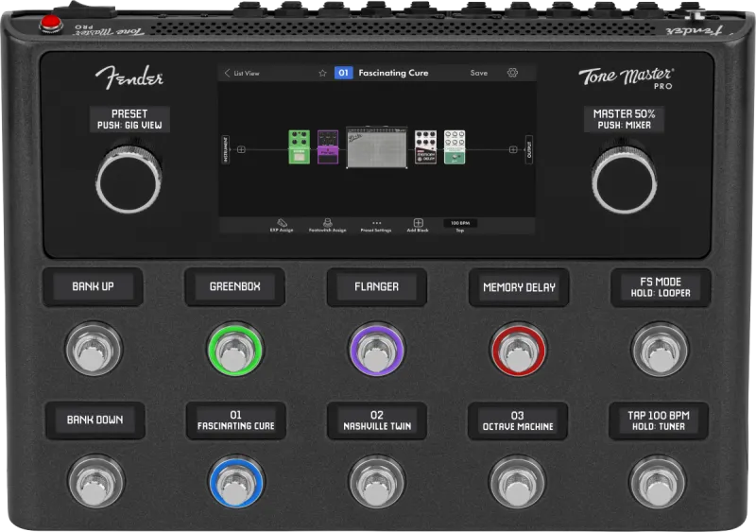Click the Tone Master Pro logo
The image size is (756, 532).
coord(627,78)
